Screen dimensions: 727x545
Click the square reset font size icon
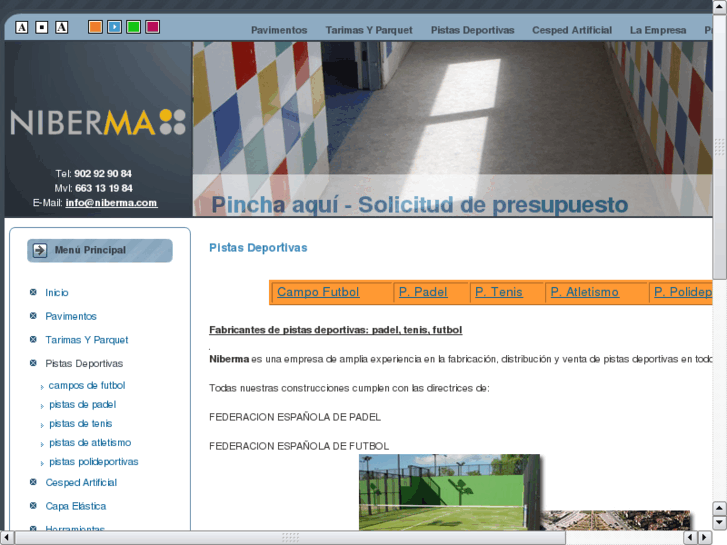42,27
